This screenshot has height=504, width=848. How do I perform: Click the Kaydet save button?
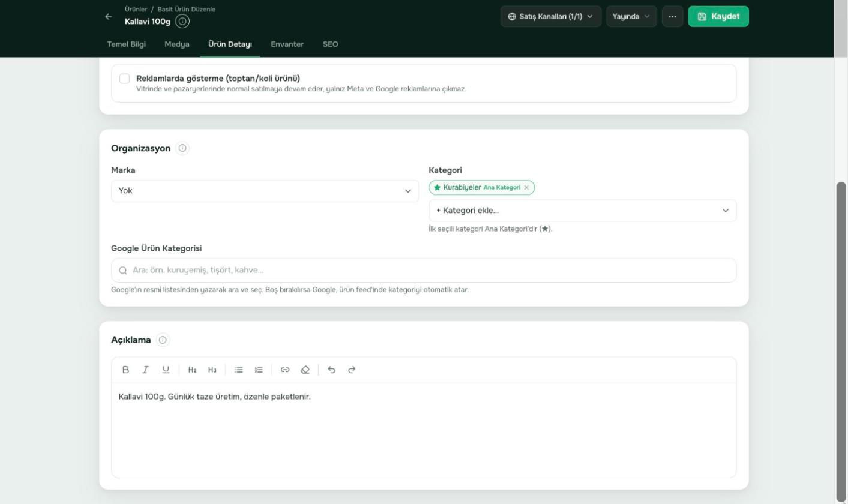pos(718,17)
